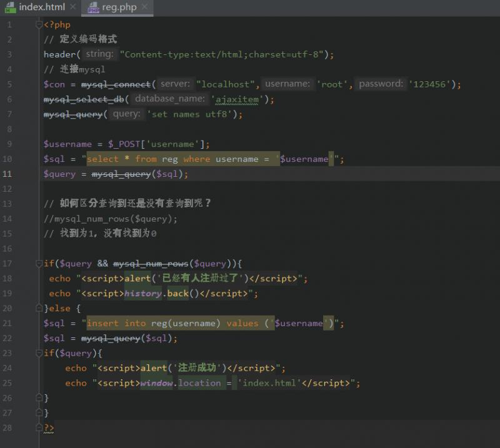Click the $con variable on line 5
This screenshot has height=448, width=500.
pos(54,84)
